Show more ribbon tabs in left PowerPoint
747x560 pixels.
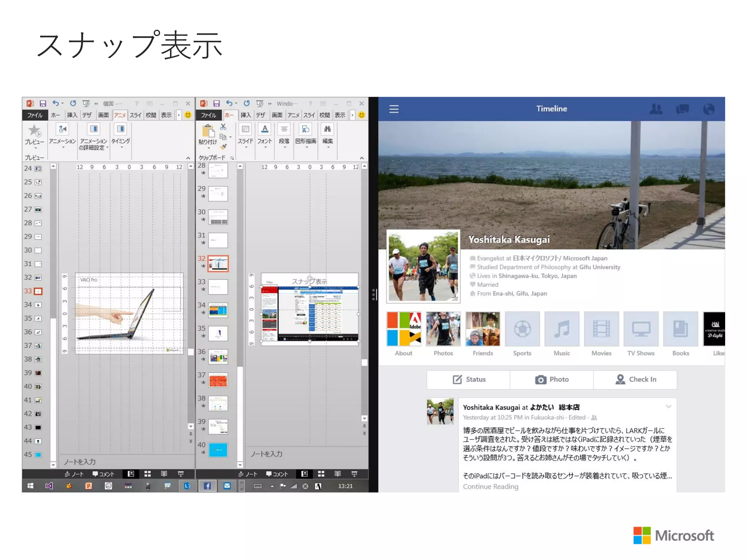[x=179, y=115]
